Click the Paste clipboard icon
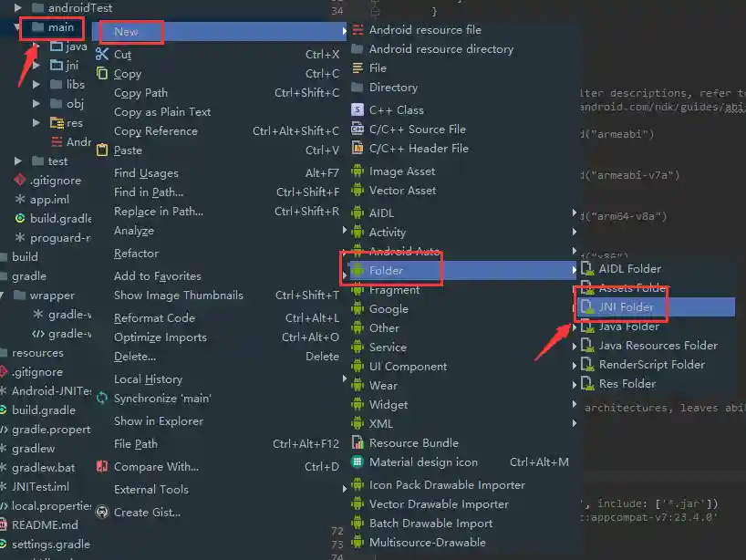 102,150
